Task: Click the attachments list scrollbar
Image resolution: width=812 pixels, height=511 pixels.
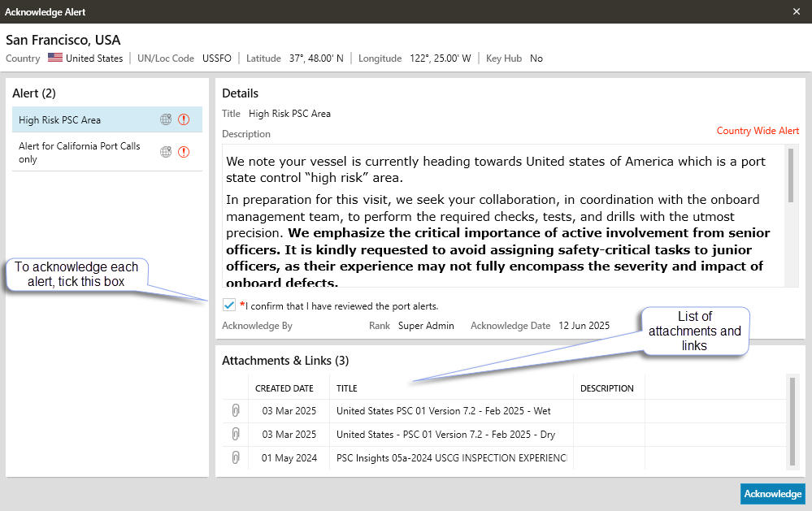Action: 792,422
